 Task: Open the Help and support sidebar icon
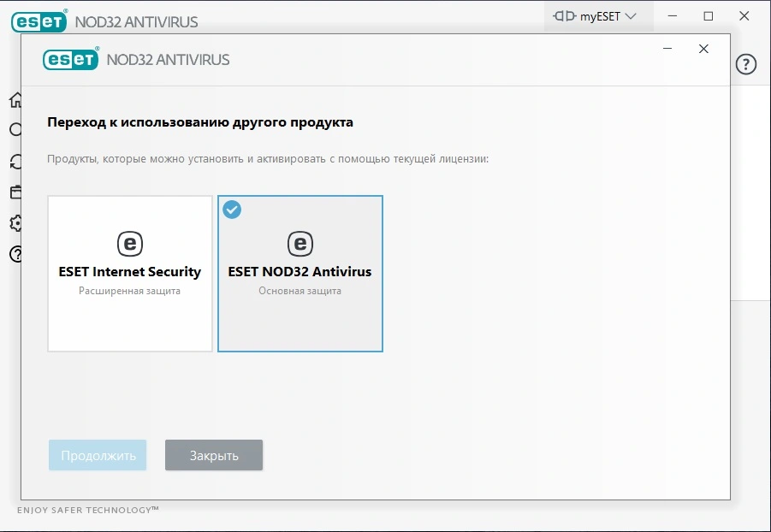point(15,254)
